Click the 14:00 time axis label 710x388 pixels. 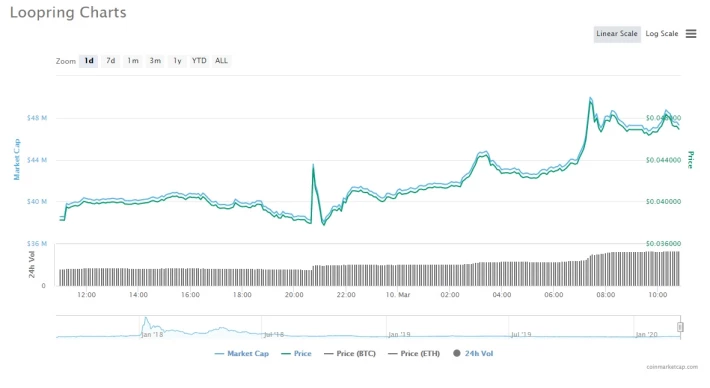pyautogui.click(x=138, y=295)
